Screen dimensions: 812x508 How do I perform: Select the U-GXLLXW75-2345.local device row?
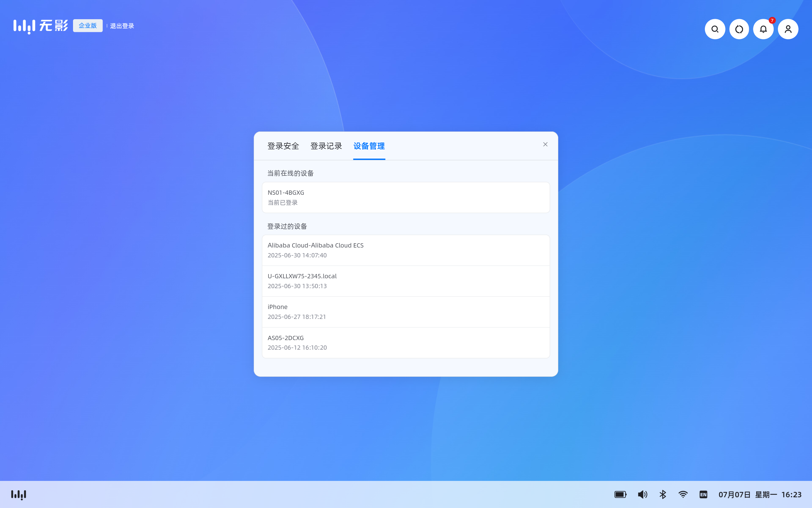tap(406, 281)
